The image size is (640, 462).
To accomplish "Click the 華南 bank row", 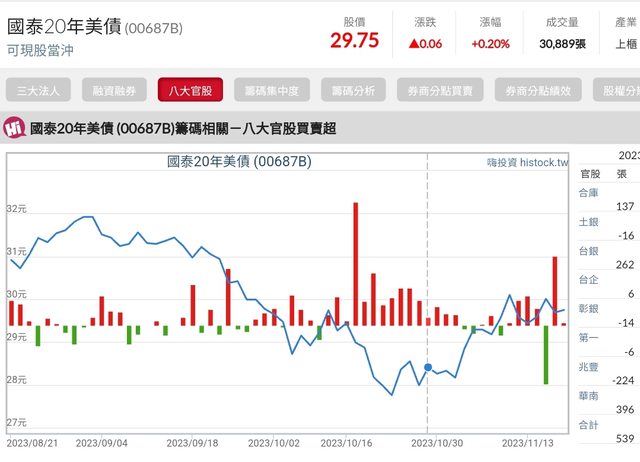I will pyautogui.click(x=588, y=396).
